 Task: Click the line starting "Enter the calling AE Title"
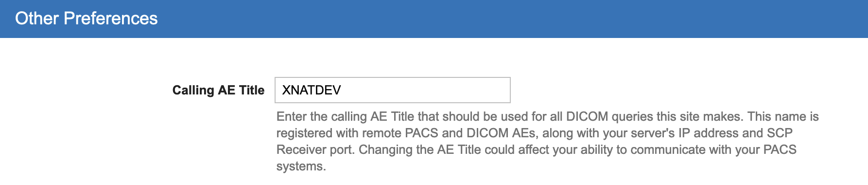coord(548,117)
